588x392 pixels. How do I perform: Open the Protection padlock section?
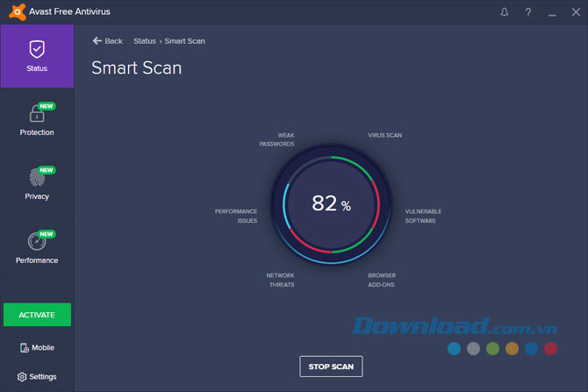pyautogui.click(x=37, y=120)
